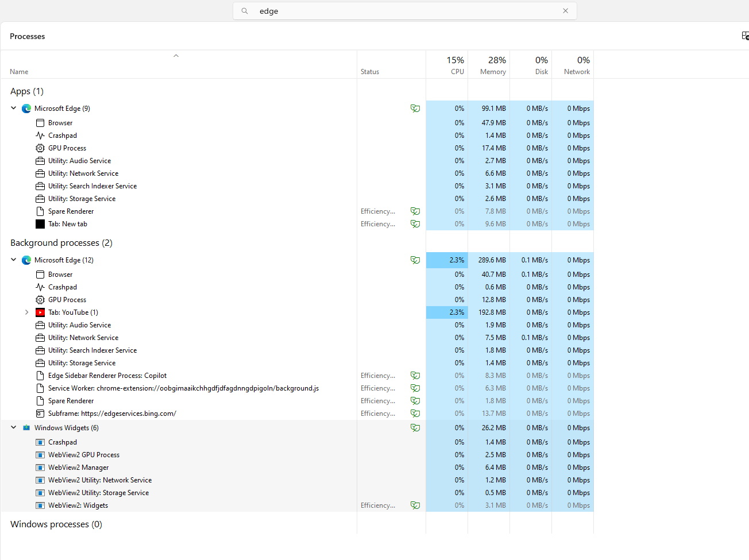The height and width of the screenshot is (560, 749).
Task: Click the search magnifier icon
Action: pos(245,11)
